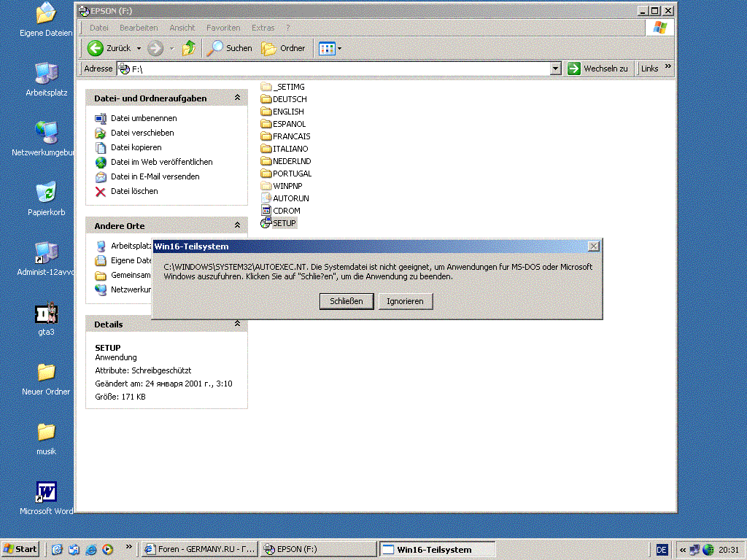Open the Datei menu
747x560 pixels.
point(99,28)
